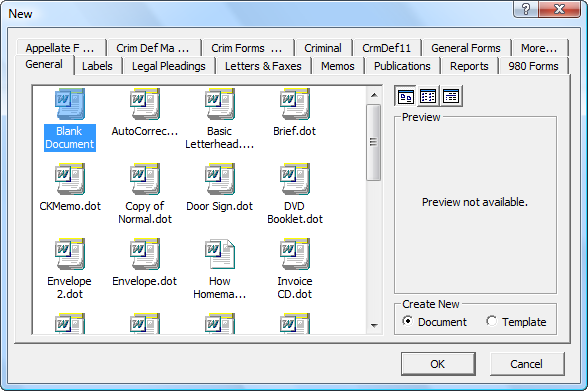Pick the Envelope 2.dot template icon
588x391 pixels.
[x=70, y=254]
